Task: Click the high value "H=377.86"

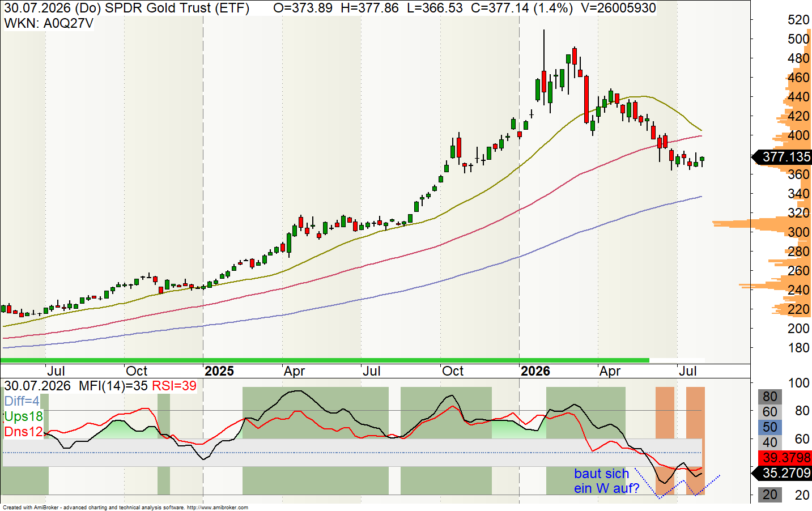Action: point(369,8)
